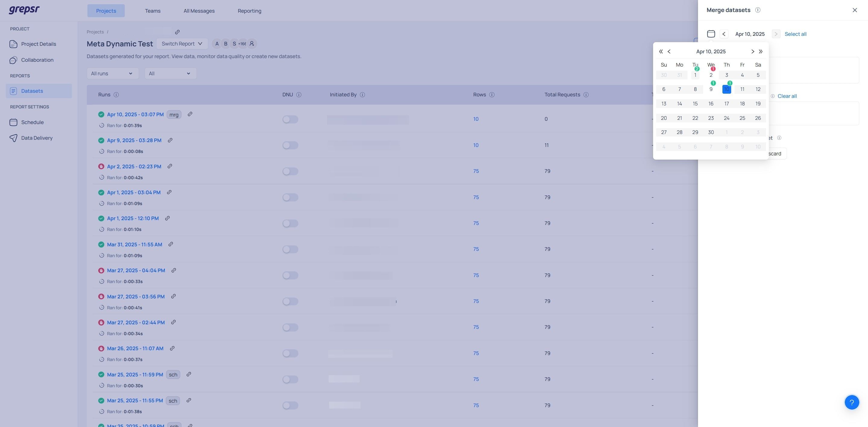This screenshot has height=427, width=868.
Task: Switch to the Projects tab
Action: click(106, 11)
